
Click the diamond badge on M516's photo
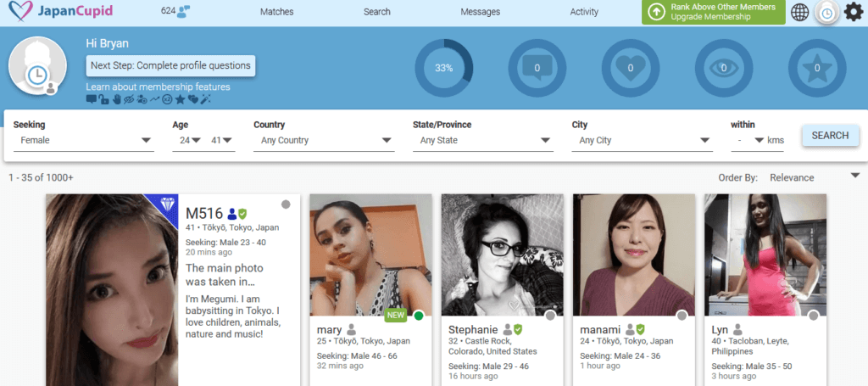167,205
